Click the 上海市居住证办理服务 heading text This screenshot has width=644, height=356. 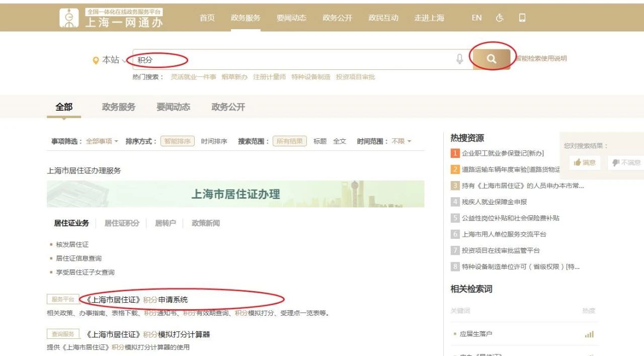(x=84, y=170)
